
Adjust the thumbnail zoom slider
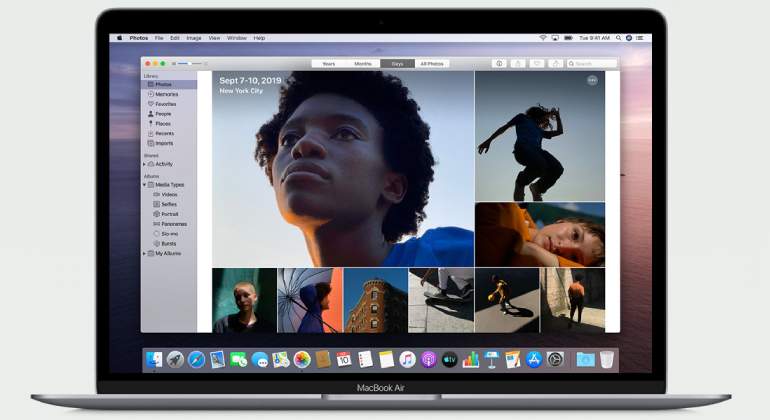(189, 63)
